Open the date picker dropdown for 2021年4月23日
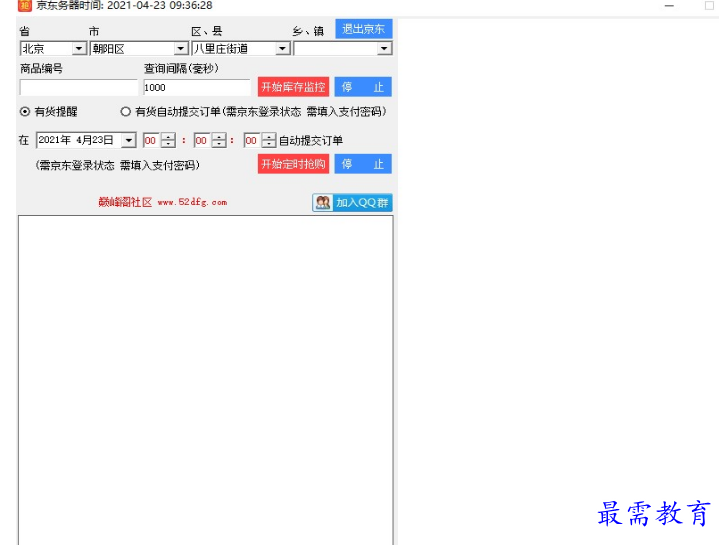The width and height of the screenshot is (719, 545). point(129,140)
